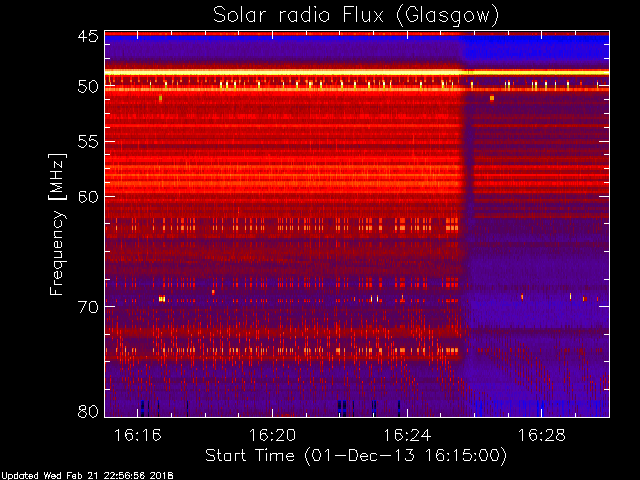Click the 45 frequency tick label

click(x=88, y=37)
